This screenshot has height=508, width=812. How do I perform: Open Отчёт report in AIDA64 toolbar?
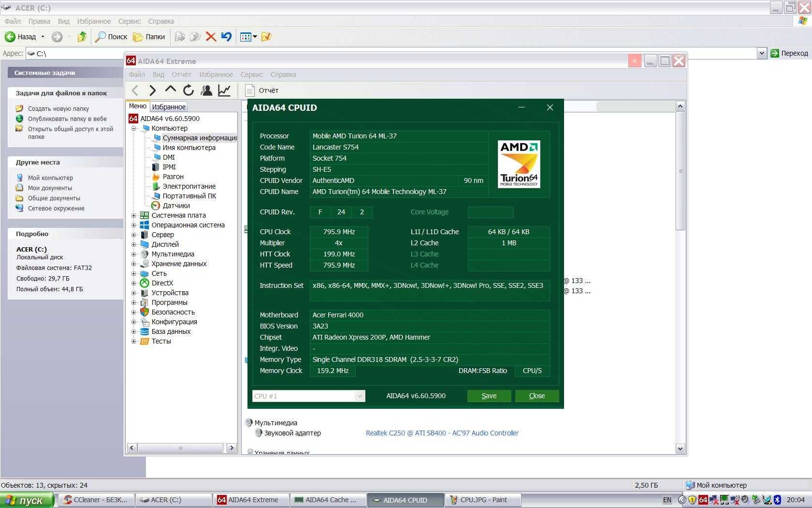pyautogui.click(x=262, y=90)
